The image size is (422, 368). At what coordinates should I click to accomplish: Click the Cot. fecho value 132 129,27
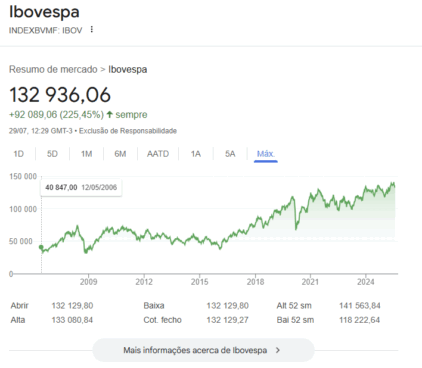[x=228, y=320]
